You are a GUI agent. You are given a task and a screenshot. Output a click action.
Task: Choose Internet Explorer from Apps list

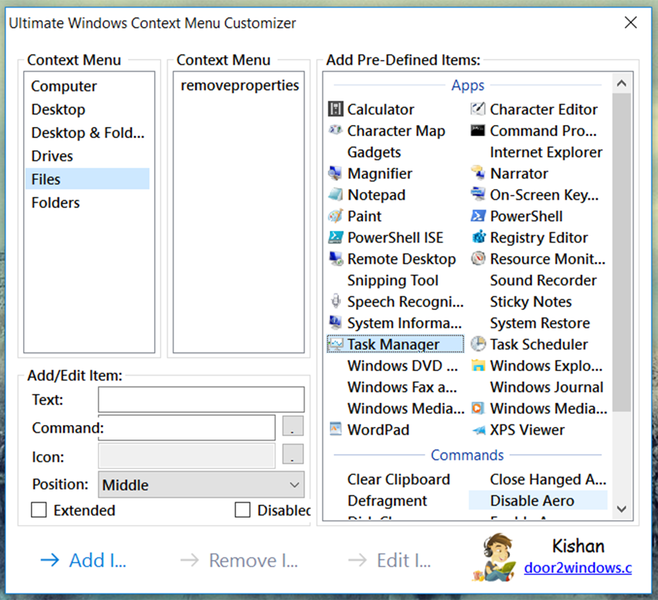(546, 152)
